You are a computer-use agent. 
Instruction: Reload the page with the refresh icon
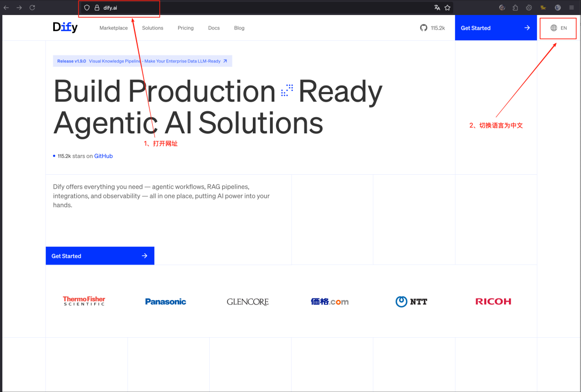32,8
